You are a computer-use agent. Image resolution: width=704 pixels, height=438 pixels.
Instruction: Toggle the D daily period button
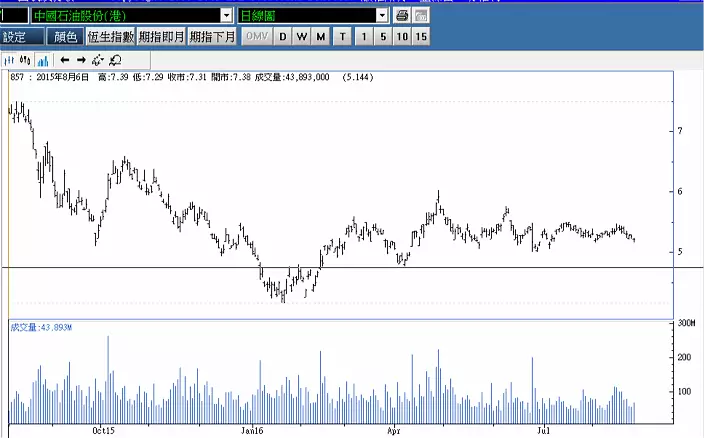283,37
